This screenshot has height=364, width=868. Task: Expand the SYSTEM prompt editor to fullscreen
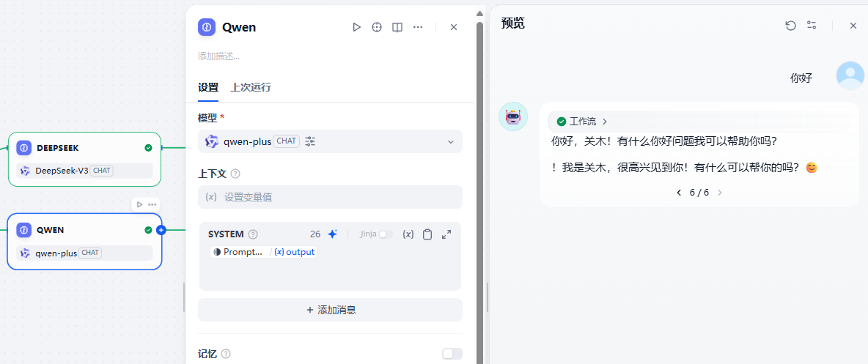point(446,234)
